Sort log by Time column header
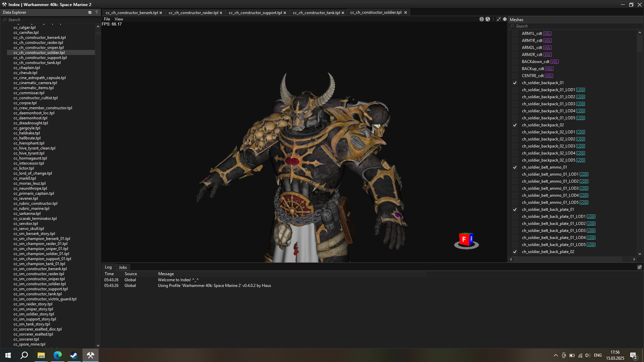The height and width of the screenshot is (362, 644). pyautogui.click(x=109, y=274)
